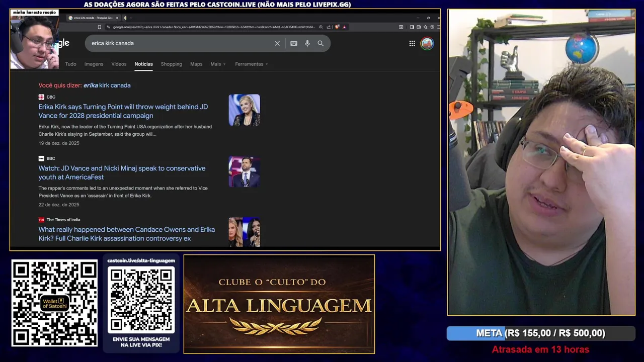
Task: Click the magnifying glass search button
Action: point(320,43)
